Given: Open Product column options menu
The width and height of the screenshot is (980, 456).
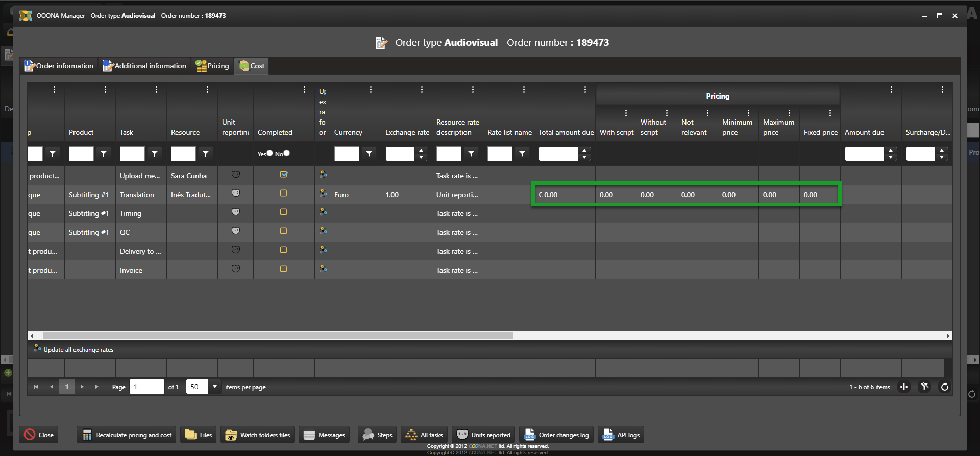Looking at the screenshot, I should tap(105, 90).
